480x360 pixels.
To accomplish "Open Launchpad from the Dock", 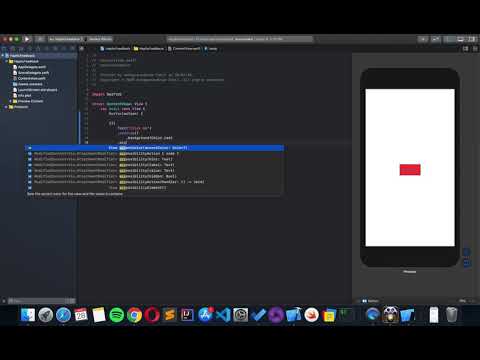I will click(x=45, y=315).
